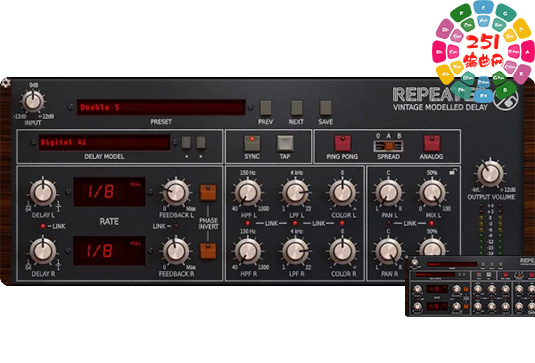Click the small button left of upper rate display
The width and height of the screenshot is (535, 363).
[x=68, y=192]
